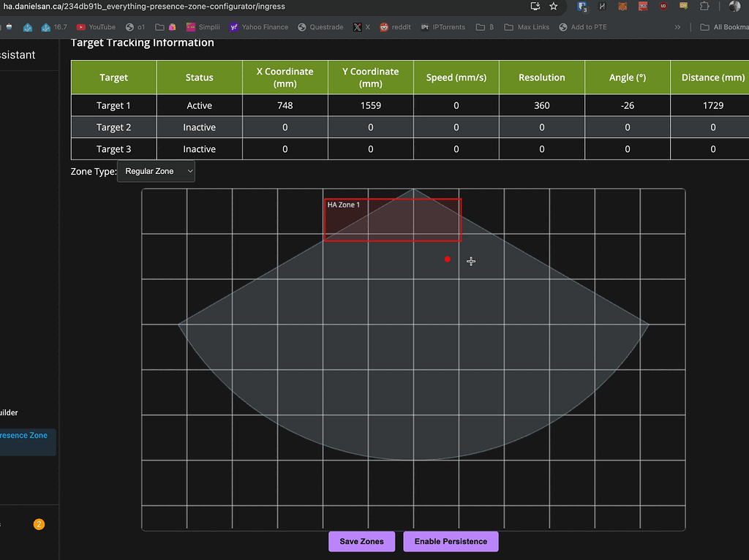
Task: Open the Questrade bookmark
Action: click(x=320, y=27)
